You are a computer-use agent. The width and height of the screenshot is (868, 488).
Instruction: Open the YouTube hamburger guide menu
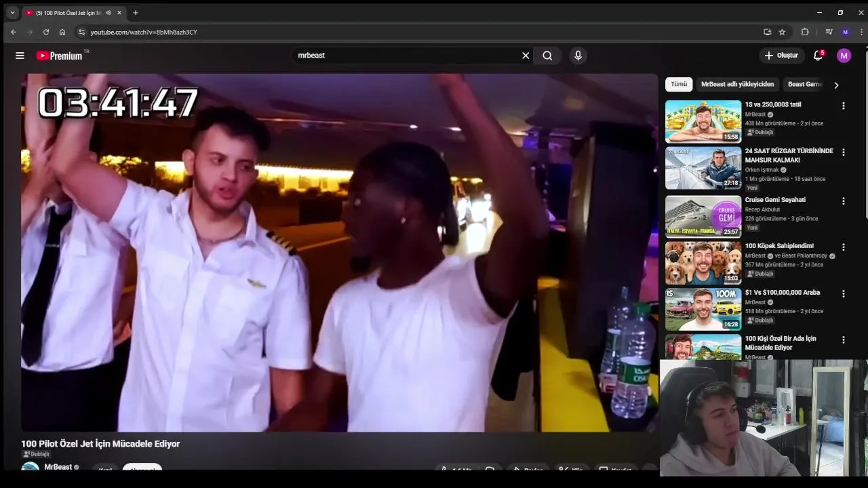[x=20, y=56]
